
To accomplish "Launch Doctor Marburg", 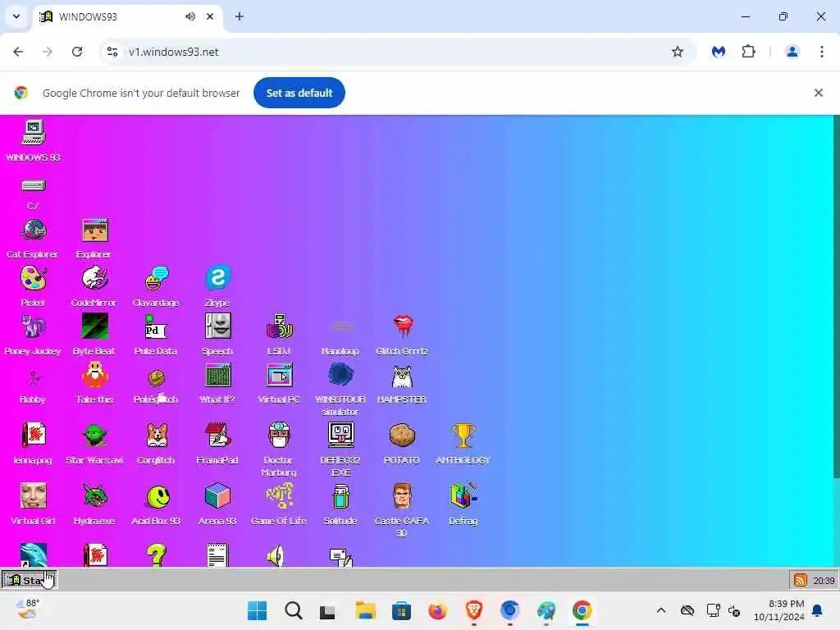I will point(279,435).
